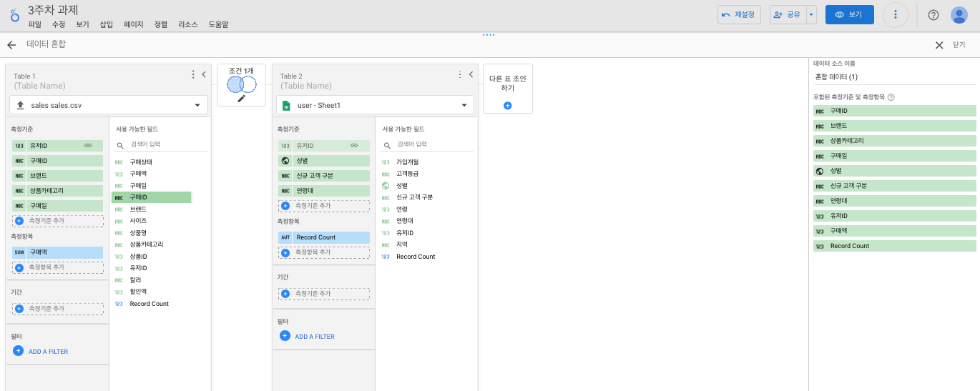The image size is (980, 391).
Task: Click the 혼합 데이터 (1) name field
Action: [x=894, y=77]
